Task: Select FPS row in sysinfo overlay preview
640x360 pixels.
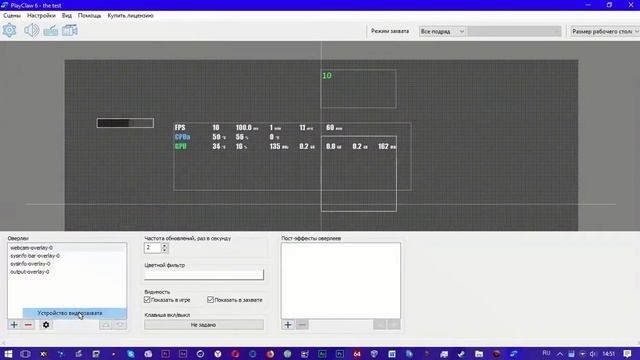Action: pyautogui.click(x=258, y=128)
